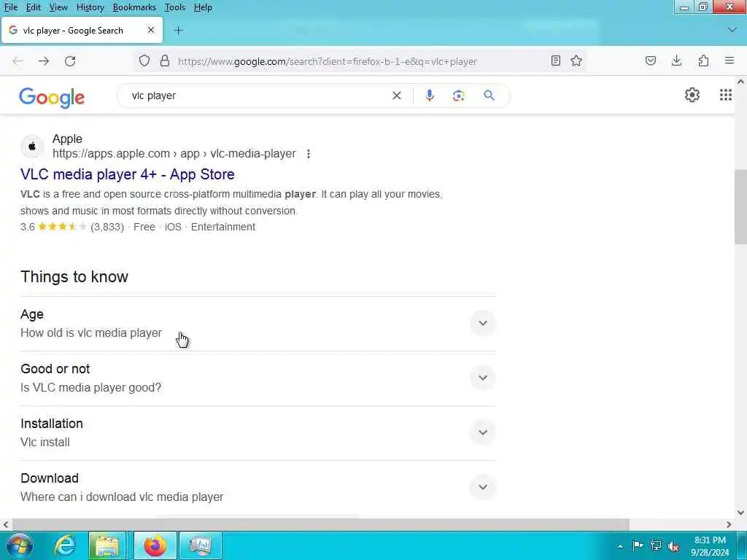This screenshot has height=560, width=747.
Task: Go back to the previous page
Action: (x=18, y=61)
